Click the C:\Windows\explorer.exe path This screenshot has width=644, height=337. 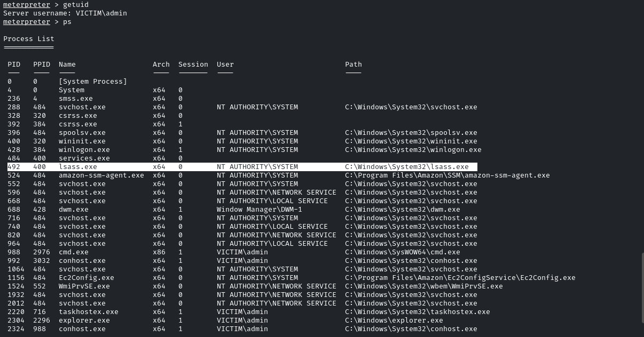tap(394, 320)
